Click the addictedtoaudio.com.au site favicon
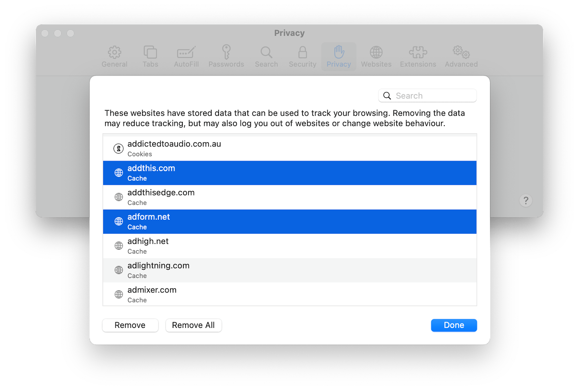Viewport: 579px width, 392px height. [118, 148]
